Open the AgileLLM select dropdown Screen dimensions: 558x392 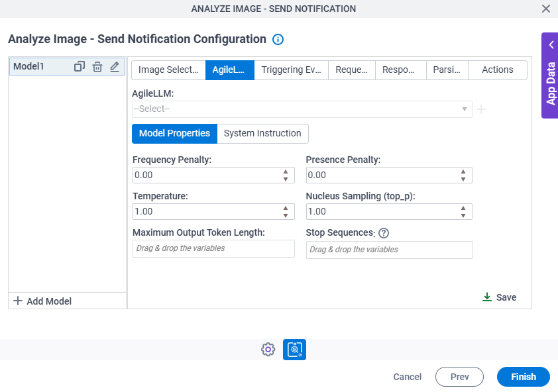(x=302, y=109)
